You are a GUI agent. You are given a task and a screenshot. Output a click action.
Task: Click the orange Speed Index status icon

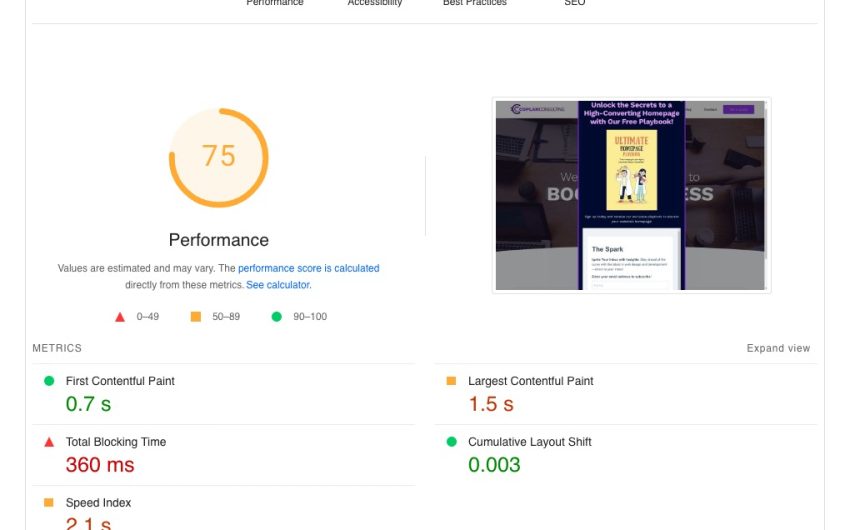pos(49,502)
